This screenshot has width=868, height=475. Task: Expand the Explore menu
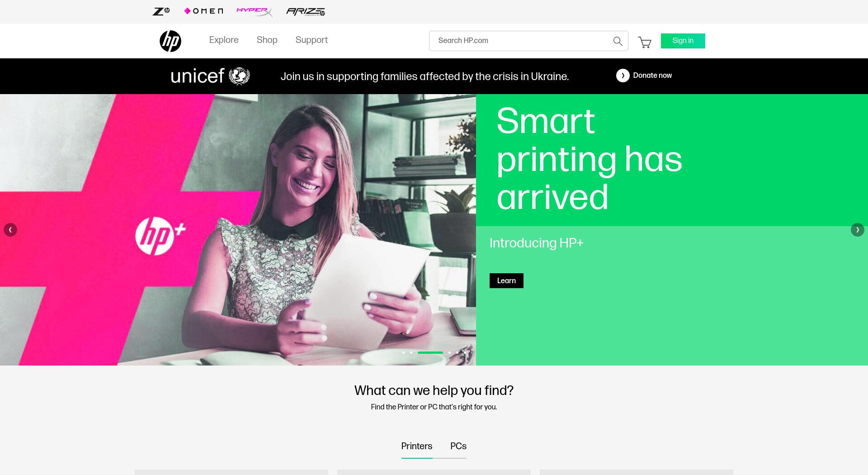[224, 40]
